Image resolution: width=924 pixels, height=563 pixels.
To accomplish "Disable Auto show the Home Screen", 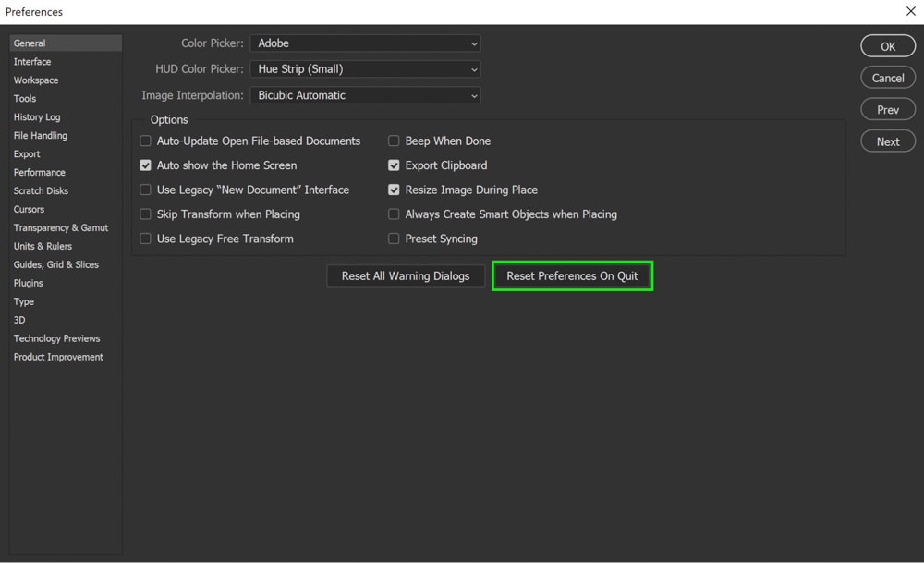I will pyautogui.click(x=145, y=165).
